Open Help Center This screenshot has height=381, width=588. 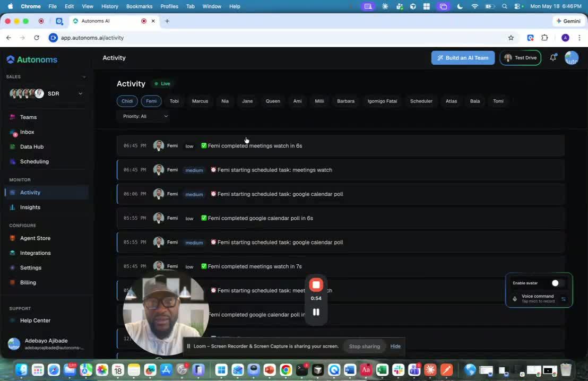click(x=35, y=321)
